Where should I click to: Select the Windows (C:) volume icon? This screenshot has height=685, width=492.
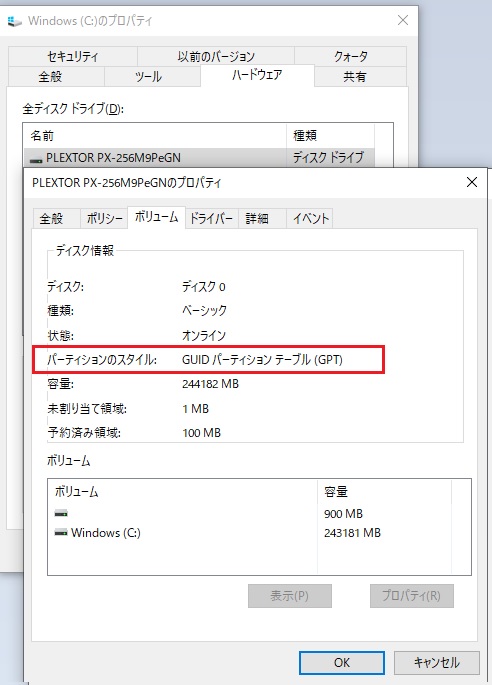[61, 533]
